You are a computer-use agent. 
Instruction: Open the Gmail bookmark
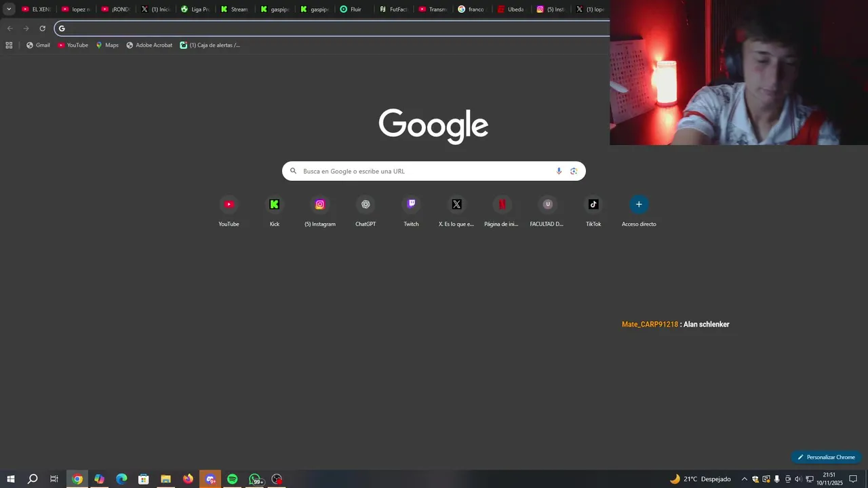coord(38,45)
